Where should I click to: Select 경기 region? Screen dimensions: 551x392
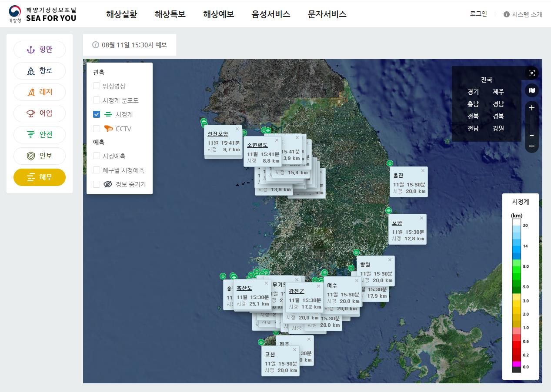[473, 92]
